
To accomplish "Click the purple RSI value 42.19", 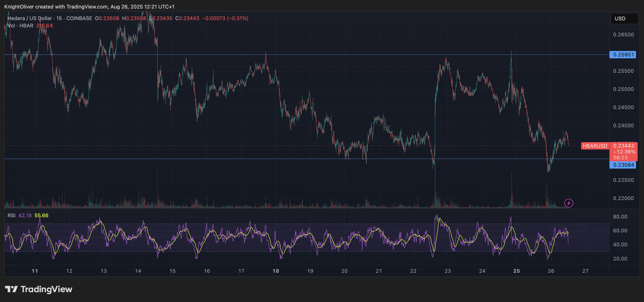I will coord(25,215).
